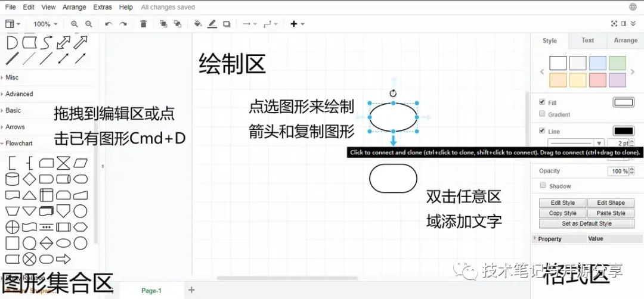Screen dimensions: 644x299
Task: Click the Opacity 100 % field
Action: click(x=618, y=171)
